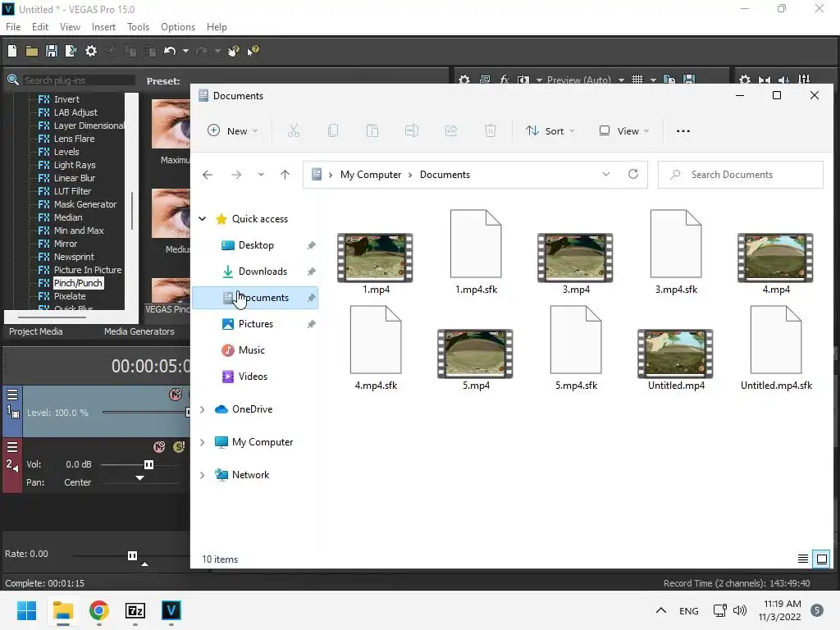Click the Search plug-ins field
This screenshot has width=840, height=630.
click(x=79, y=80)
